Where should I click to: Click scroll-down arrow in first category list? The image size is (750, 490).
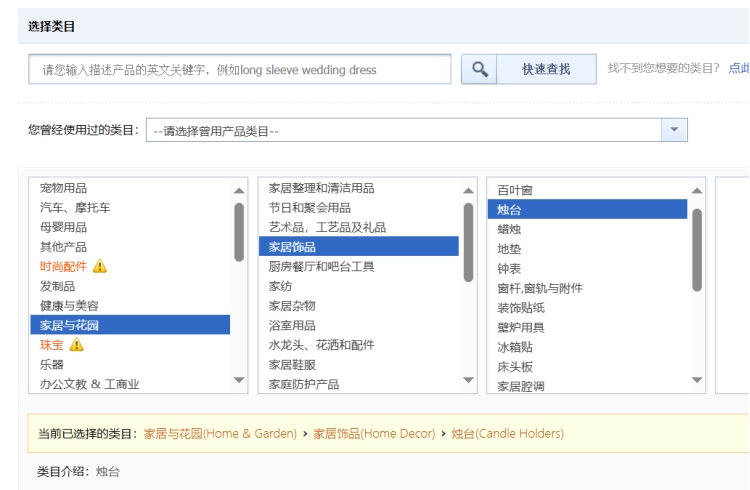pyautogui.click(x=239, y=380)
